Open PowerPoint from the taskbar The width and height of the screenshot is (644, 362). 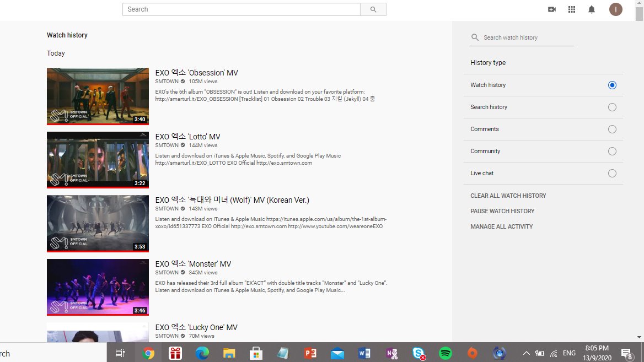tap(310, 353)
